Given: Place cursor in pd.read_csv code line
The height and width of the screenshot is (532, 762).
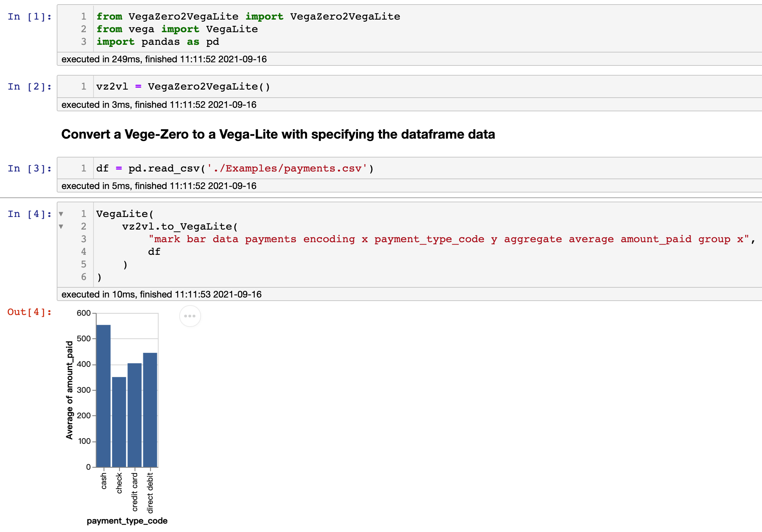Looking at the screenshot, I should (235, 168).
